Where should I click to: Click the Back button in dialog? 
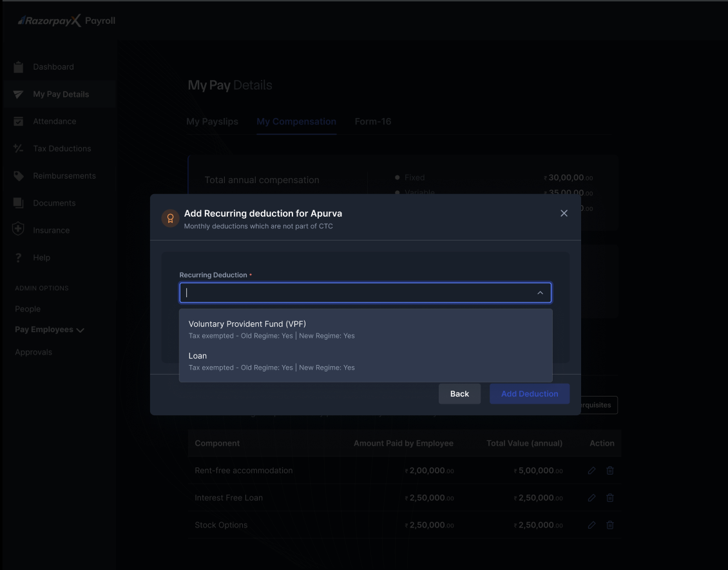[x=459, y=394]
